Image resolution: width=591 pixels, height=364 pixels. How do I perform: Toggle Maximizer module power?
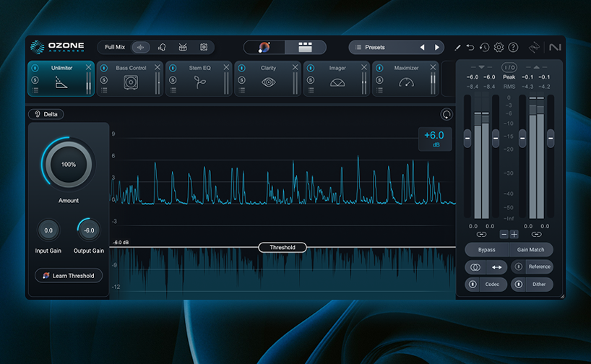tap(379, 68)
